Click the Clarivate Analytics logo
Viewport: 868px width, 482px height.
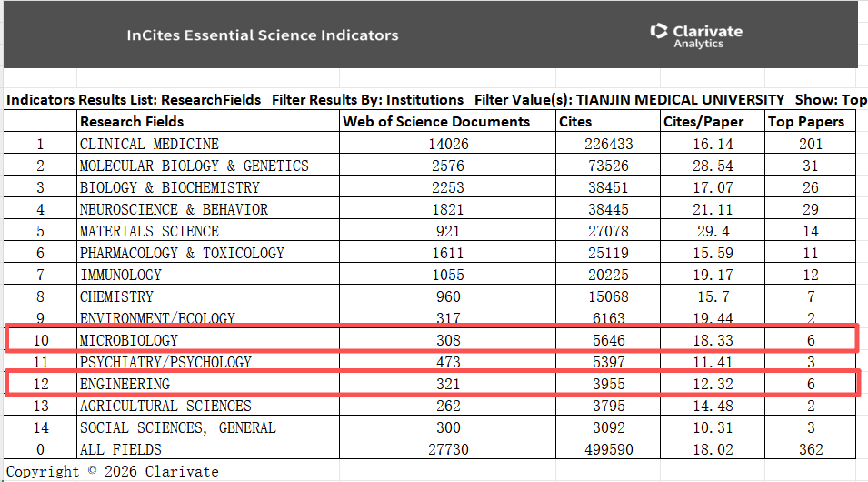coord(696,36)
